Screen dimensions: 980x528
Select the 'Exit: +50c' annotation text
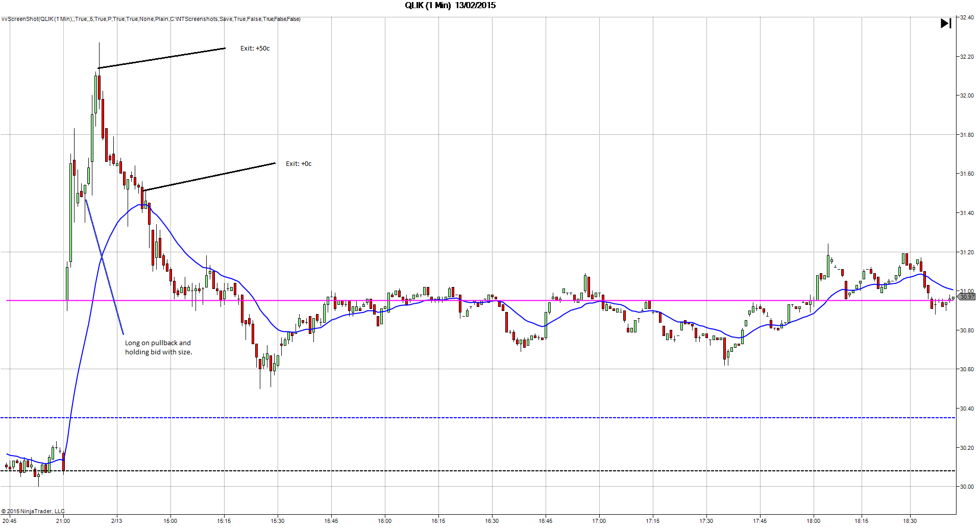click(255, 49)
